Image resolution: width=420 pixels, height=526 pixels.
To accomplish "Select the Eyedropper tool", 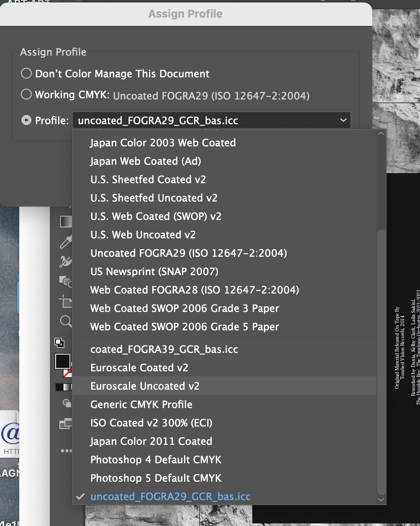I will click(x=66, y=242).
